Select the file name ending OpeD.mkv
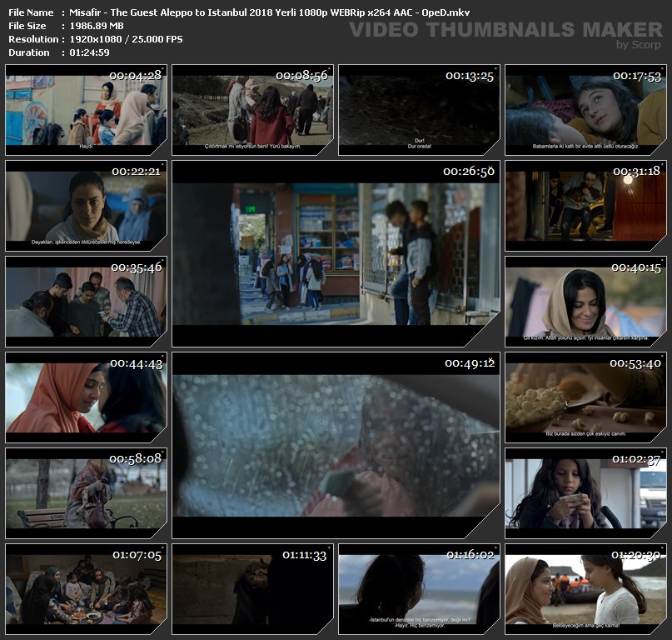Viewport: 672px width, 640px height. click(270, 12)
